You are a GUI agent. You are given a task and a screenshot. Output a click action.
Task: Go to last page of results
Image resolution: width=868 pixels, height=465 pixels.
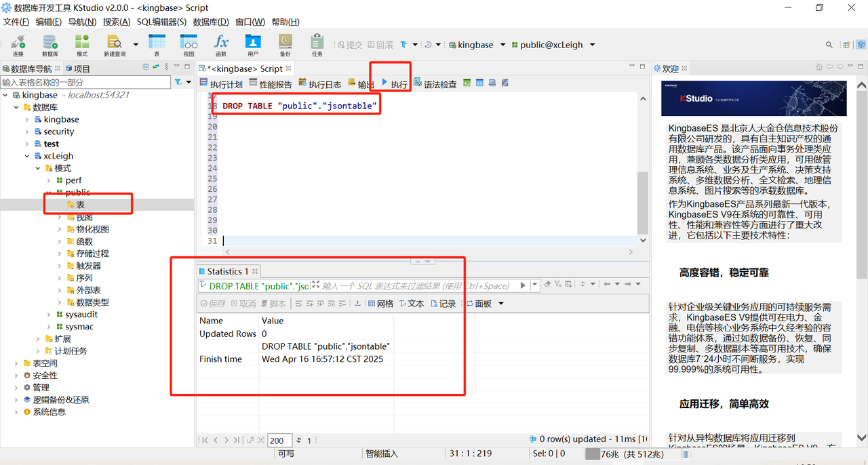tap(237, 441)
